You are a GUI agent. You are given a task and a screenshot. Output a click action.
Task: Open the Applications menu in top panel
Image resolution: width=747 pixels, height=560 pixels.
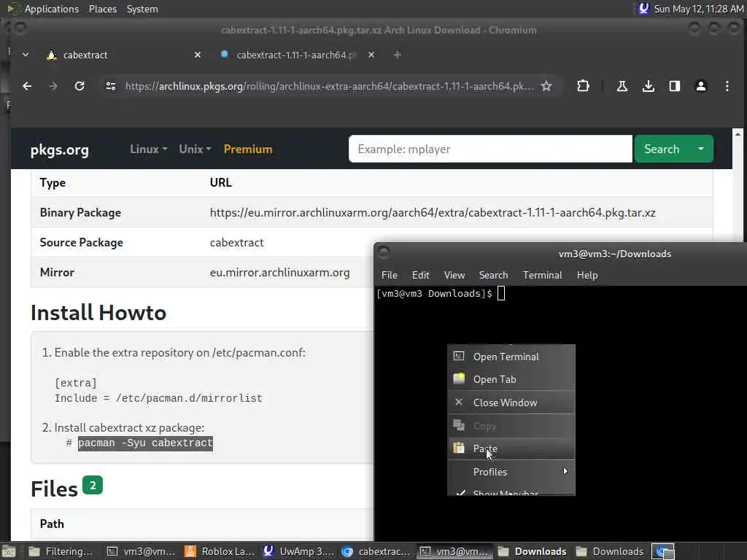pyautogui.click(x=52, y=9)
